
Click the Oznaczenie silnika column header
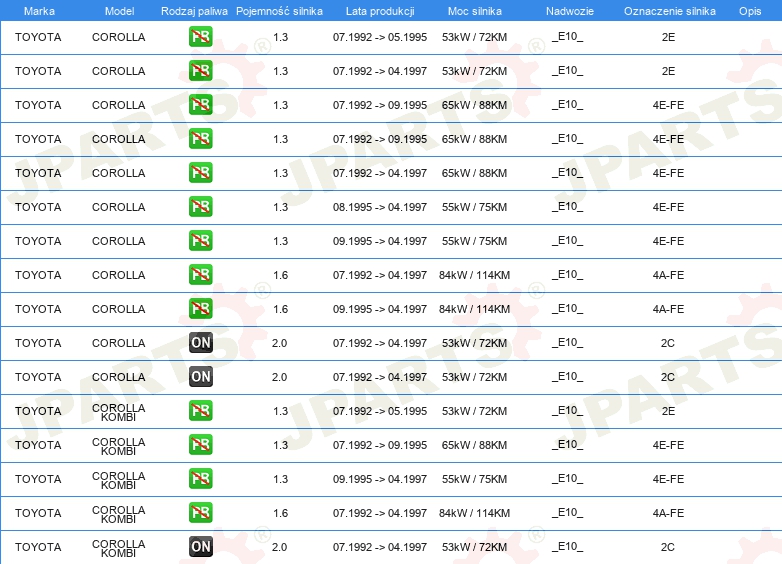669,11
